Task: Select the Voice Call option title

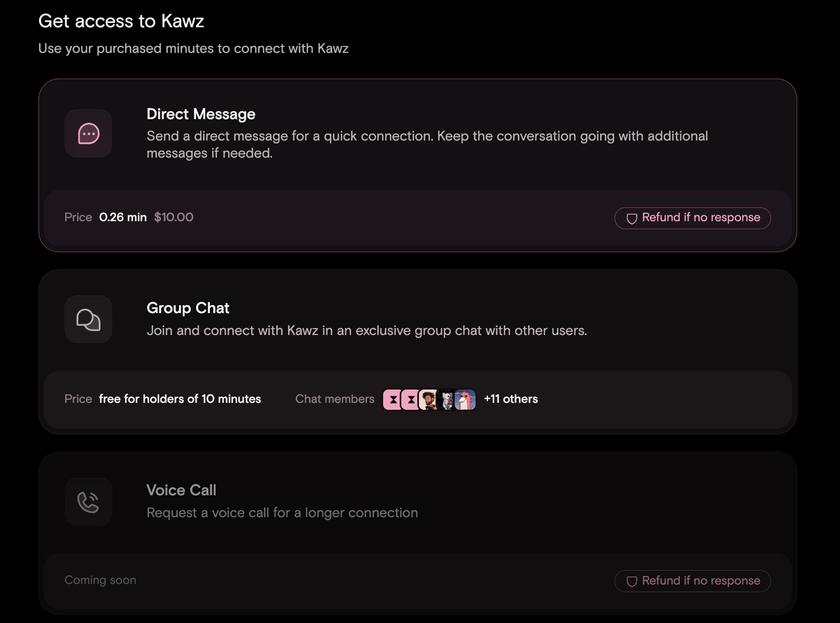Action: click(181, 490)
